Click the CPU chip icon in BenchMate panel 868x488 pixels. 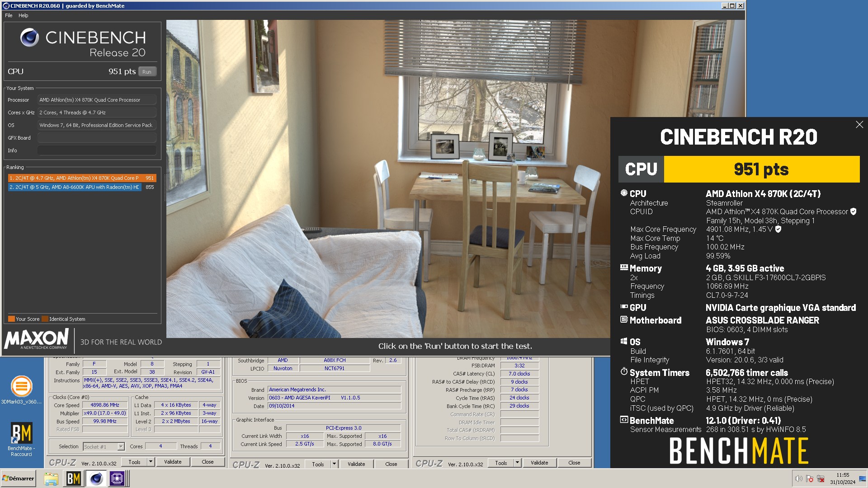pos(624,193)
